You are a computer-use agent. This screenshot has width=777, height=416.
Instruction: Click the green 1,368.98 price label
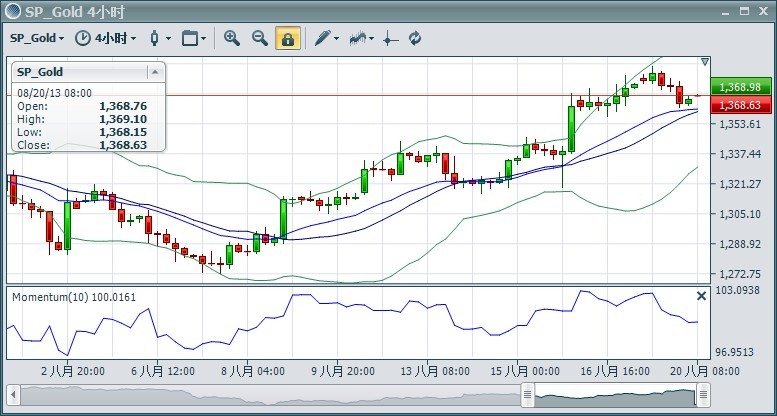click(x=740, y=87)
